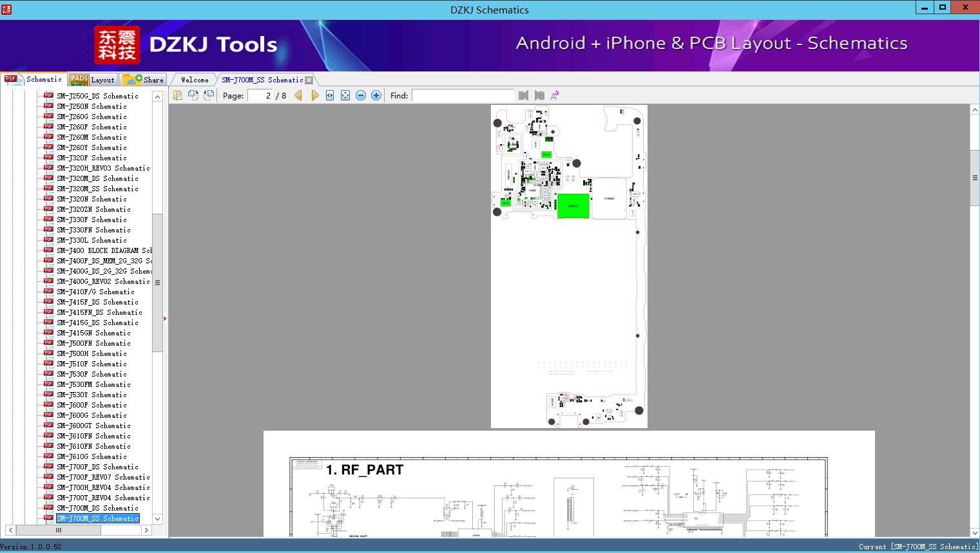Click the tree vertical scrollbar thumb

(x=157, y=283)
